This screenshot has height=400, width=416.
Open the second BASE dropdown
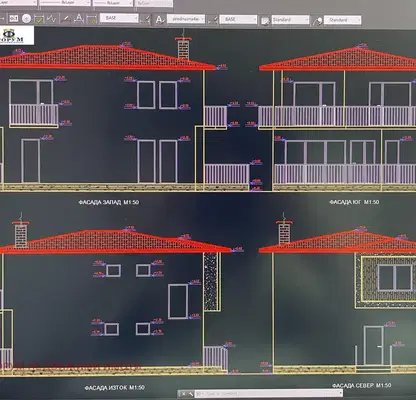238,20
